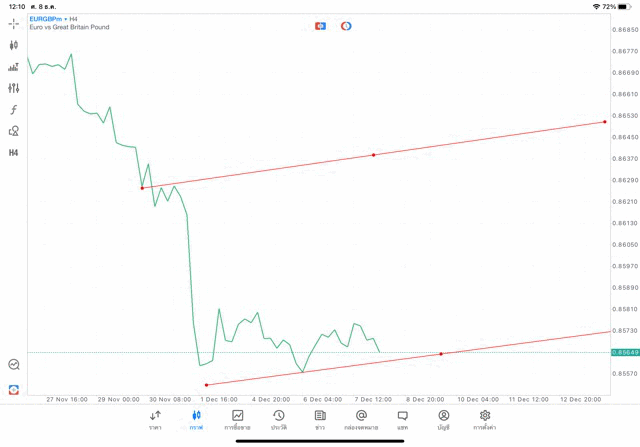Open the H4 timeframe selector
640x447 pixels.
pos(14,153)
